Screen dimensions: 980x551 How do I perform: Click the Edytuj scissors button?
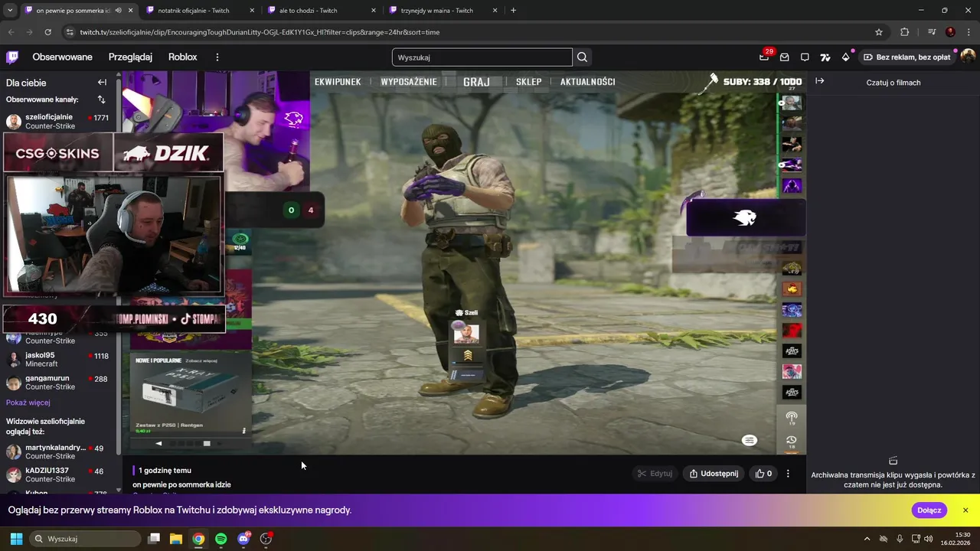(x=655, y=474)
